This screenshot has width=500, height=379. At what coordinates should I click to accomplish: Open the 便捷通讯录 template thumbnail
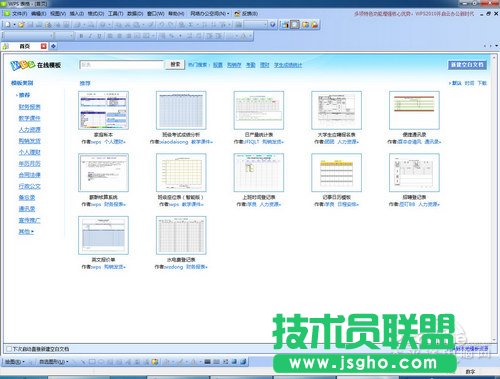click(414, 110)
